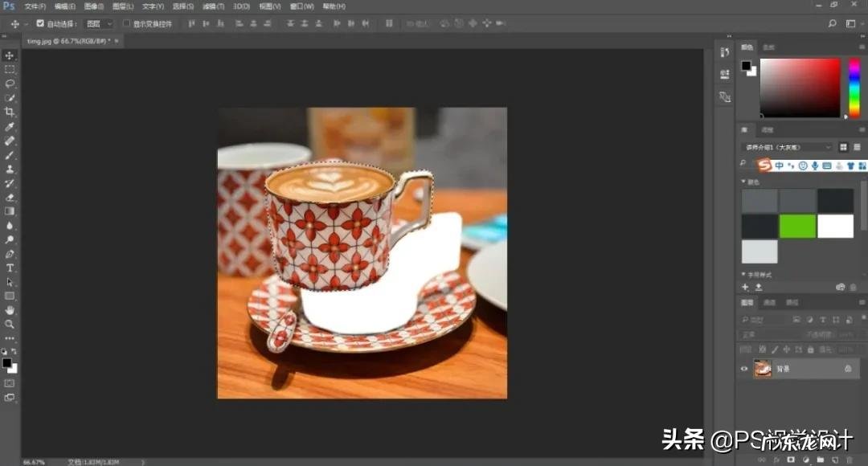The height and width of the screenshot is (466, 868).
Task: Open the 文件(F) menu
Action: point(35,6)
